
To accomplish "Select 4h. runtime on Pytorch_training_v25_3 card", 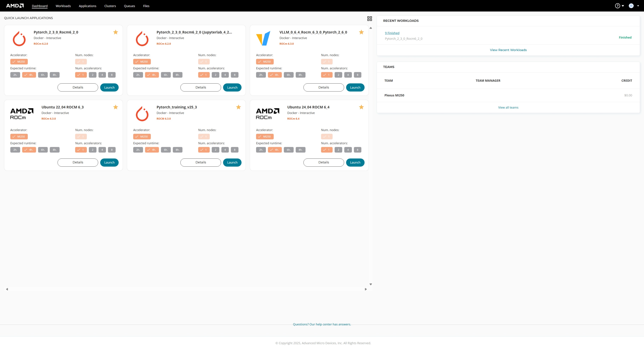I will 152,150.
